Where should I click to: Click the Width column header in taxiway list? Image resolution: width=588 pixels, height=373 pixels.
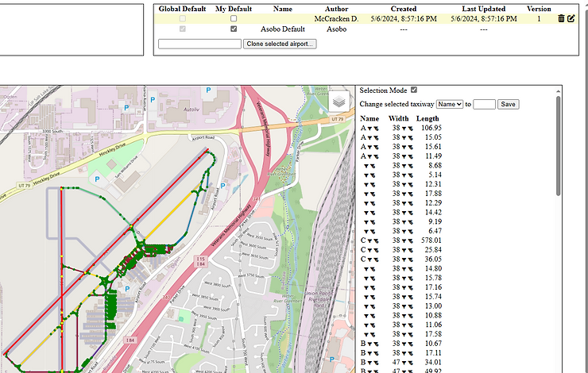(x=398, y=118)
